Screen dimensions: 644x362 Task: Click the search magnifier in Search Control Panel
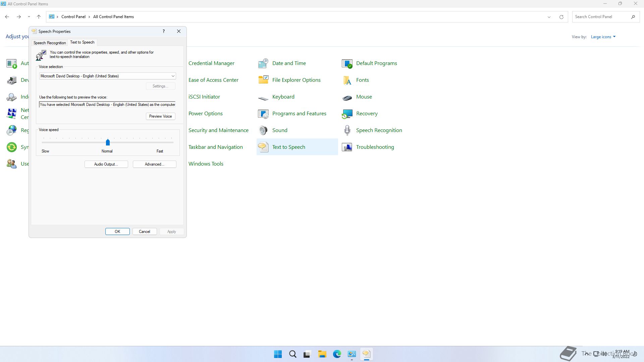pos(633,17)
